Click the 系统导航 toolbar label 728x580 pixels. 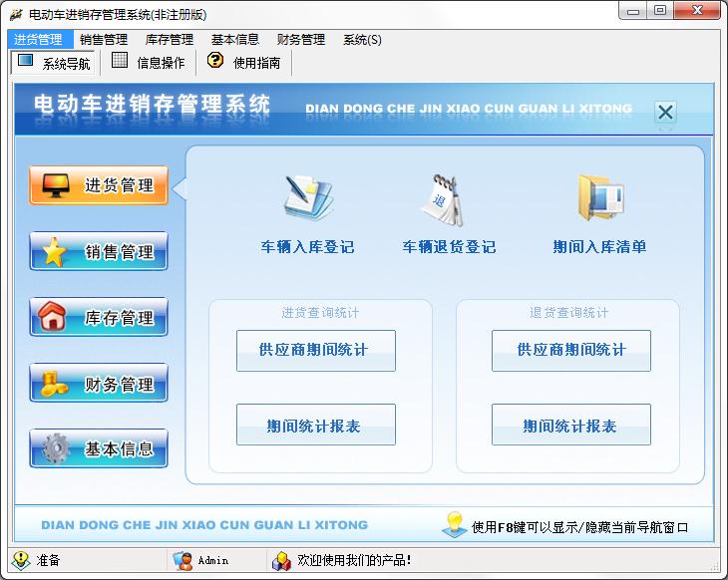[67, 64]
